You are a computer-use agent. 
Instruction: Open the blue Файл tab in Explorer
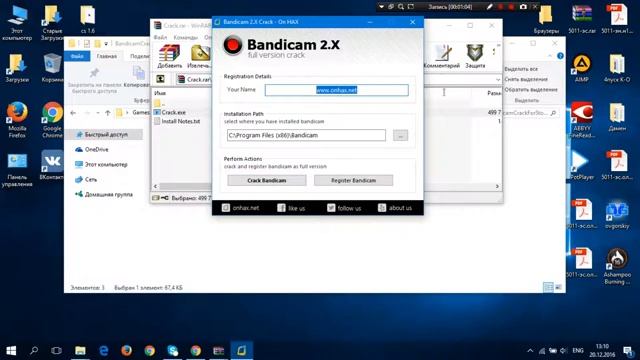[77, 56]
